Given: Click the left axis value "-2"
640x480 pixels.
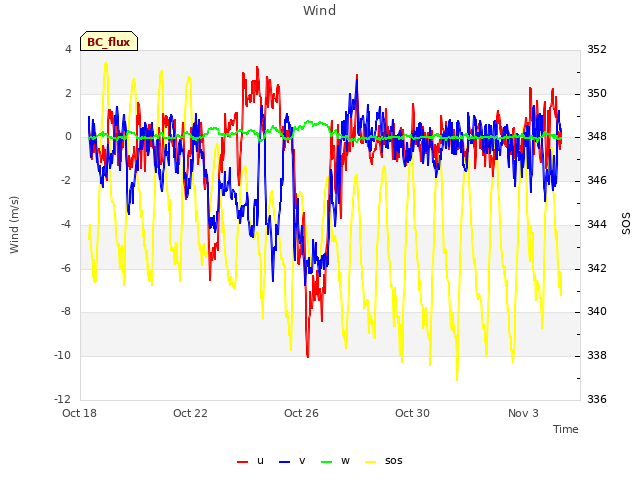Looking at the screenshot, I should pyautogui.click(x=66, y=180).
